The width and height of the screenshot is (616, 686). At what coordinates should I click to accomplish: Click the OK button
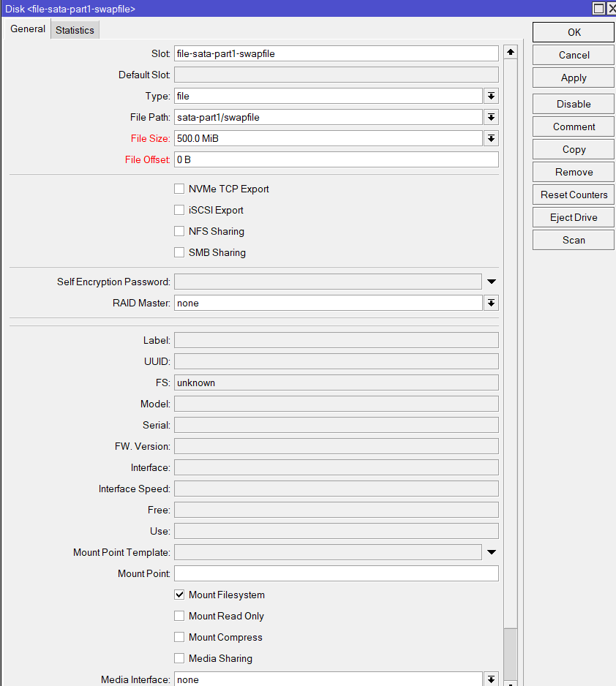(574, 32)
